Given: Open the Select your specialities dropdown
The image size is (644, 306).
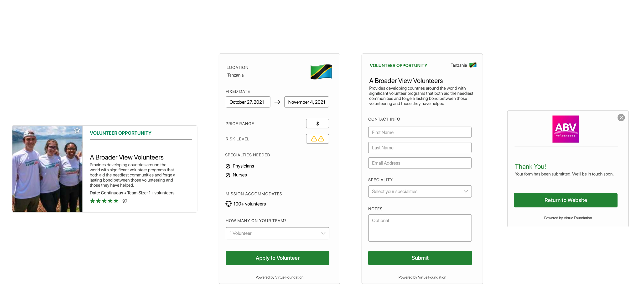Looking at the screenshot, I should click(x=420, y=191).
